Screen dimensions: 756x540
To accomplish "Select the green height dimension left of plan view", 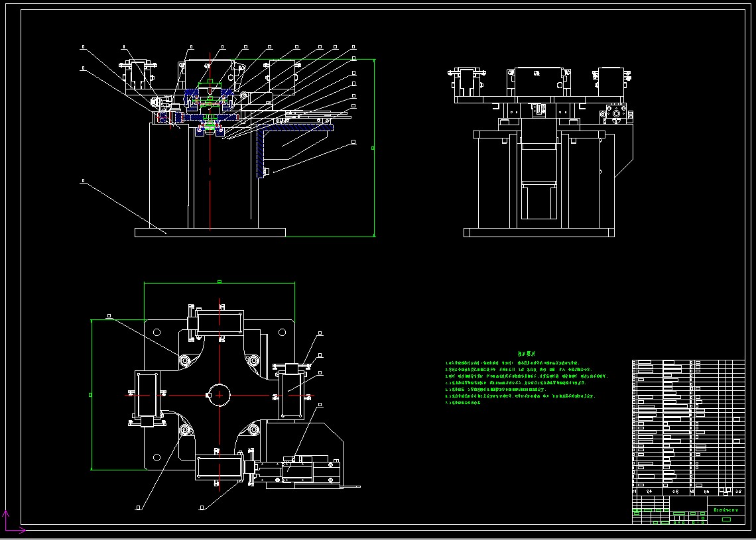I will pyautogui.click(x=91, y=394).
